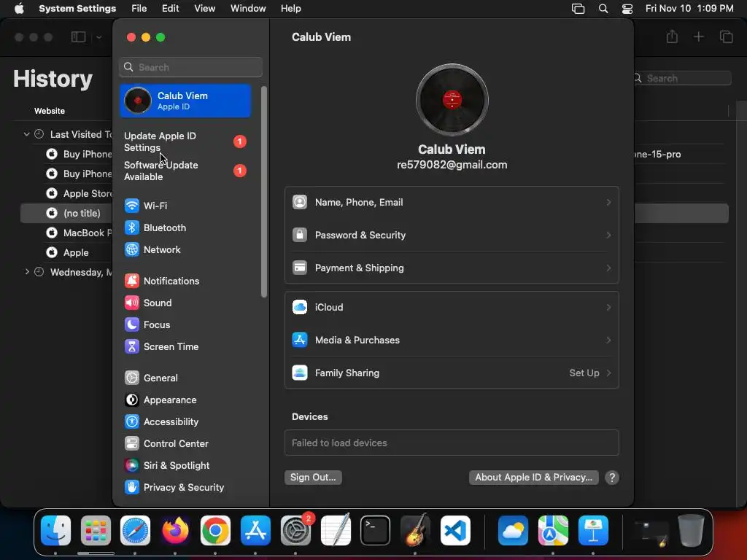Open Finder from the Dock

click(55, 531)
